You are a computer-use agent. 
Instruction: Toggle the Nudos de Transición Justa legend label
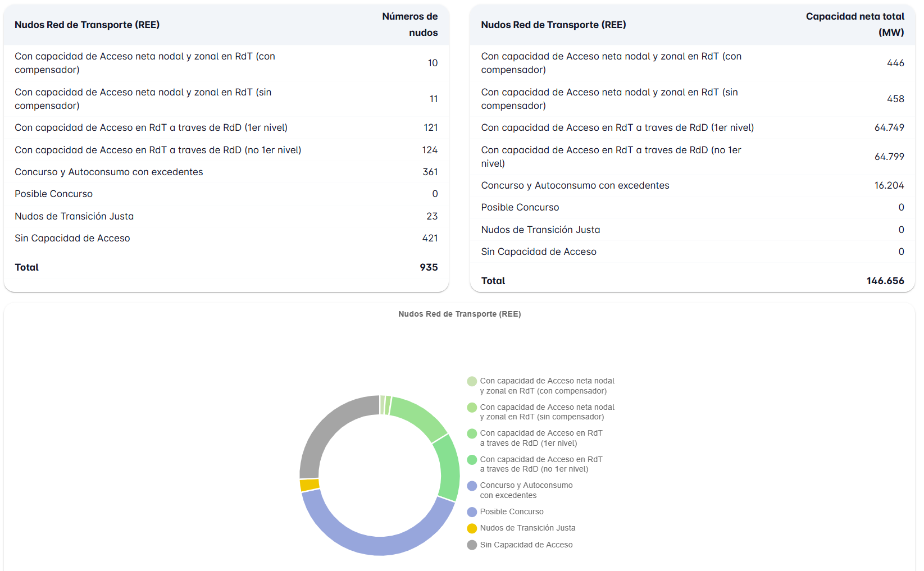(527, 528)
